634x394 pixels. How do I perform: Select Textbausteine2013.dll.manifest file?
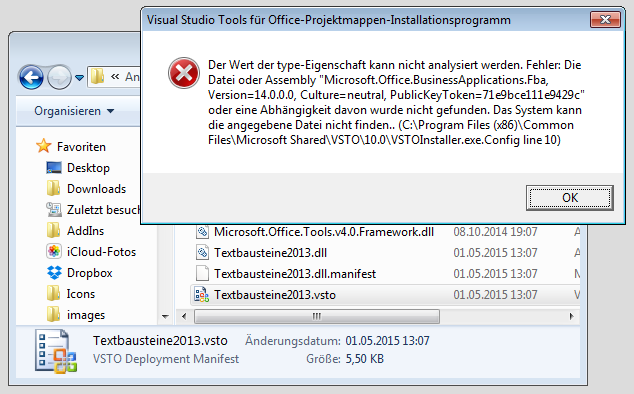click(295, 274)
